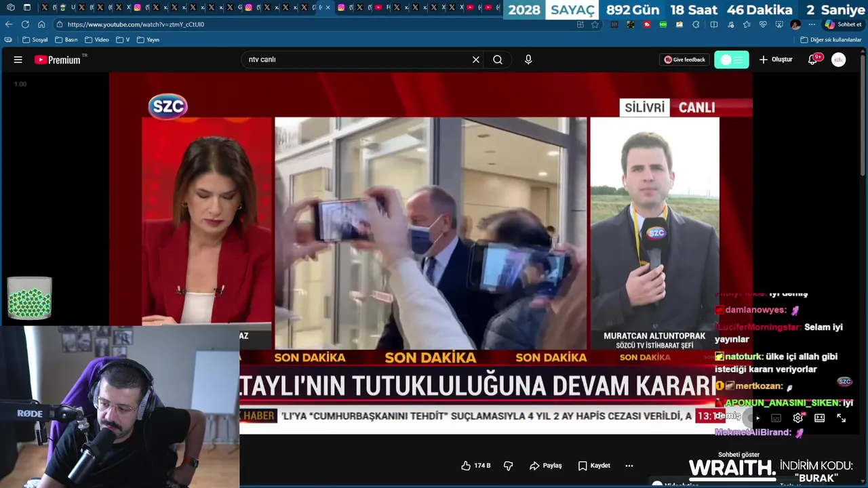Click MehmetAliBirand chat username
The image size is (868, 488).
pyautogui.click(x=753, y=432)
